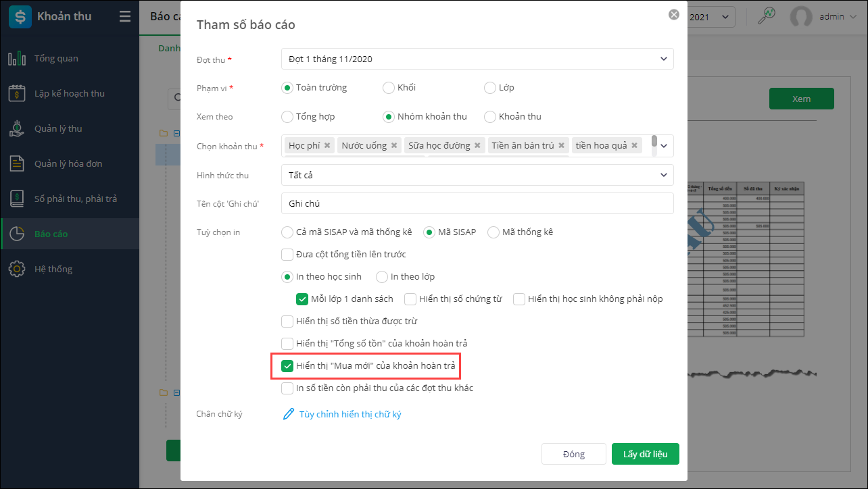Enable Đưa cột tổng tiền lên trước
The image size is (868, 489).
click(x=287, y=255)
